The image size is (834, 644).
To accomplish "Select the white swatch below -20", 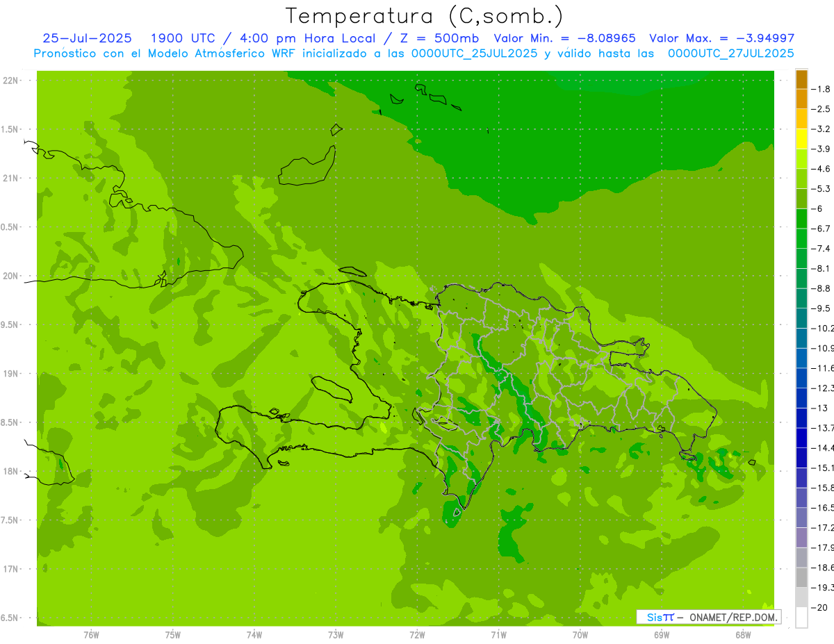I will [801, 618].
